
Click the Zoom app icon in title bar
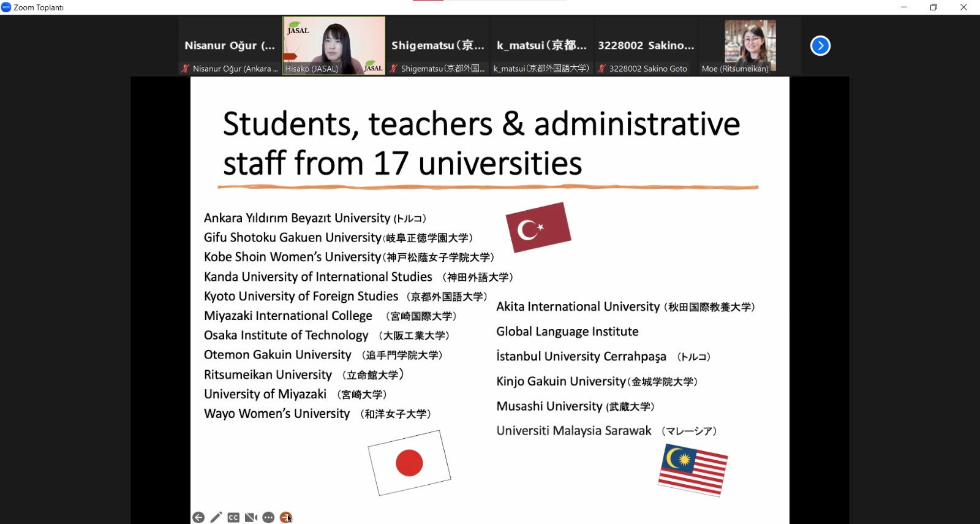pos(6,7)
